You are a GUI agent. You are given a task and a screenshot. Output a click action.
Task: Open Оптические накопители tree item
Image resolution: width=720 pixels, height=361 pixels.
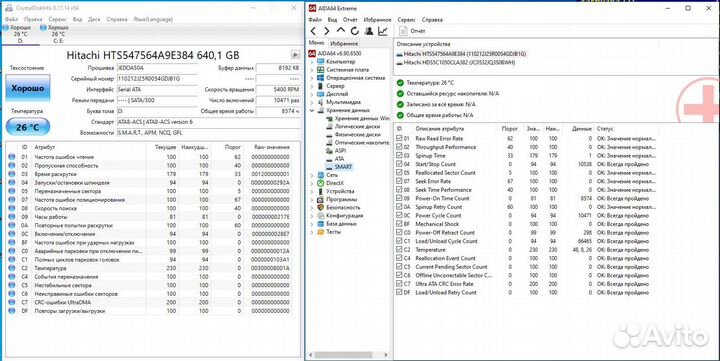pyautogui.click(x=362, y=143)
